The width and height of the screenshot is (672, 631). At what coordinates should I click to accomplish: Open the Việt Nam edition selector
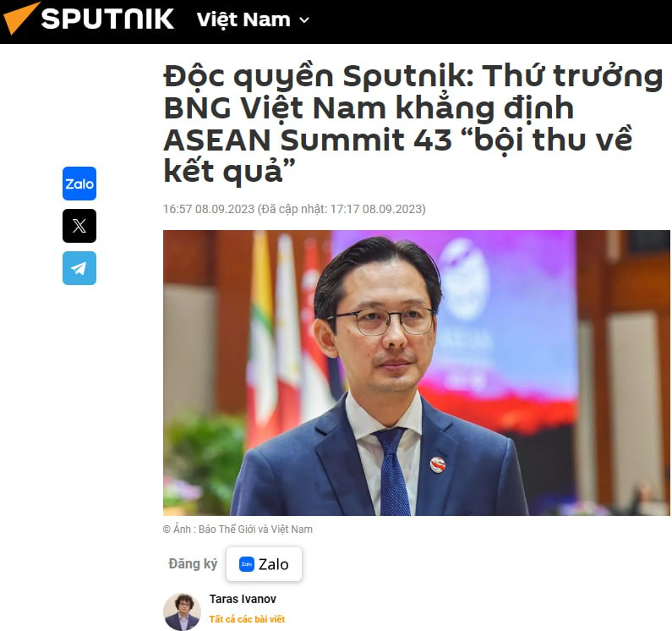253,19
